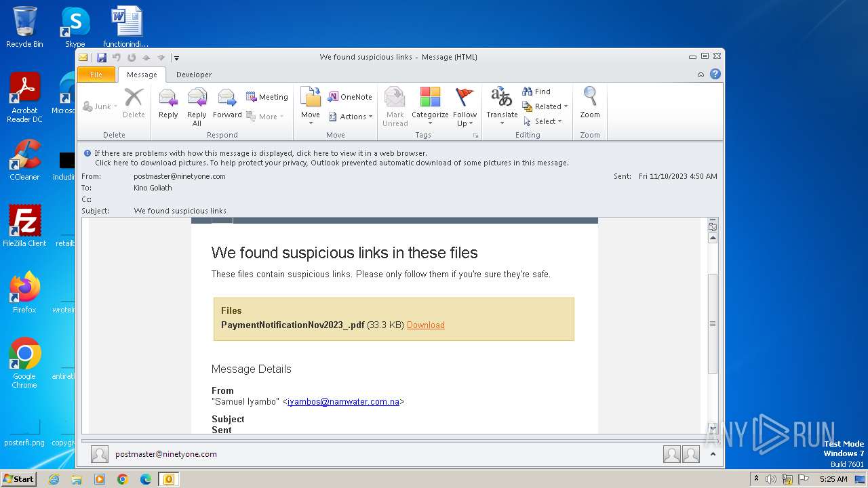
Task: Click the Reply All icon
Action: (197, 107)
